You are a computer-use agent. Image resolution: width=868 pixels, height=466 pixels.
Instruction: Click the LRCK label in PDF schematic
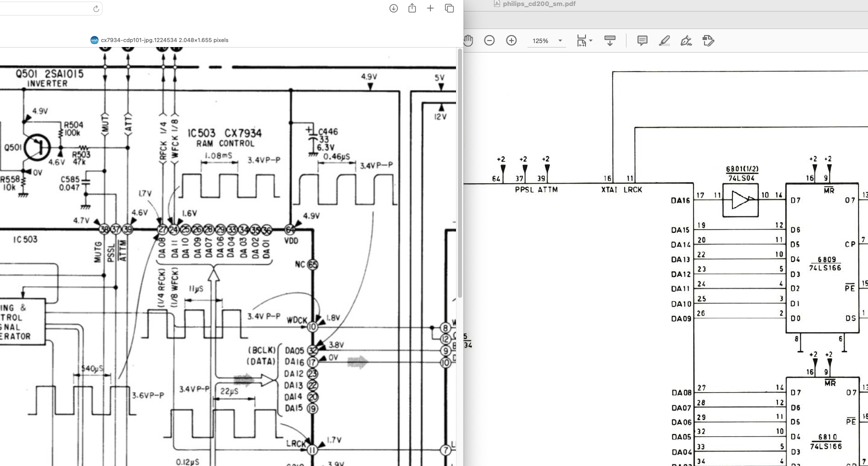coord(632,190)
